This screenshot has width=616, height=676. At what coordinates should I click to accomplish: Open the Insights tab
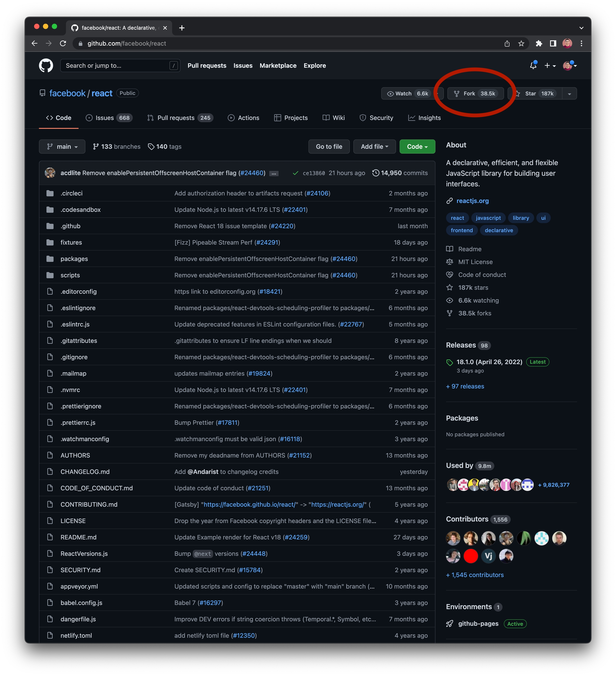[x=424, y=118]
